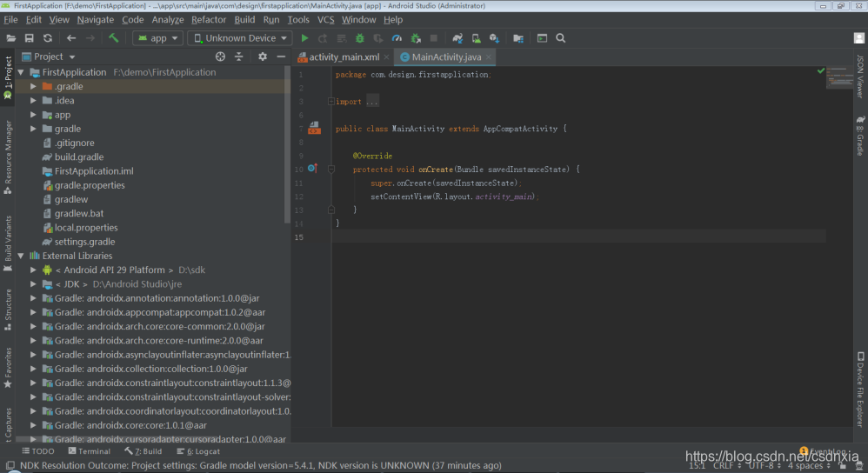The image size is (868, 473).
Task: Select build.gradle in project tree
Action: click(x=78, y=157)
